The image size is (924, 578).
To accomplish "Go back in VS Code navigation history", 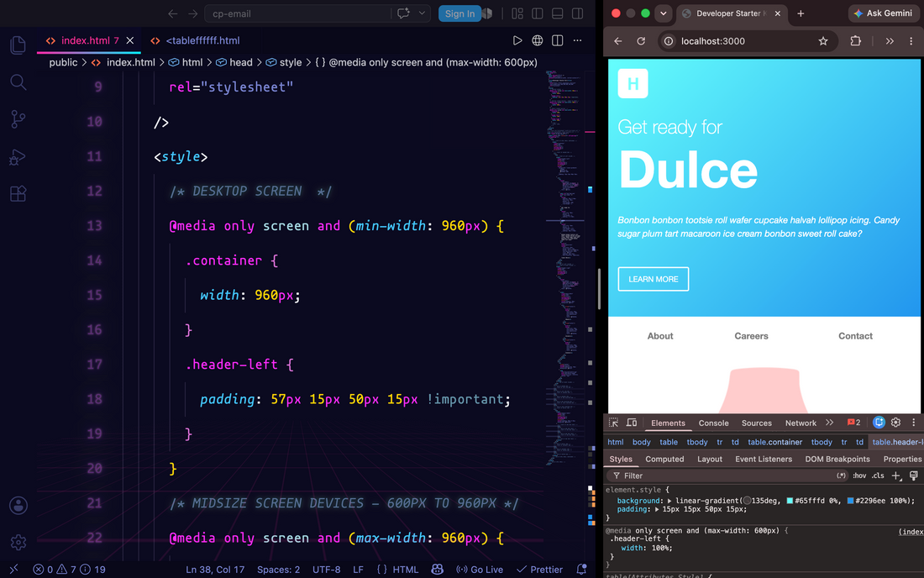I will coord(173,13).
